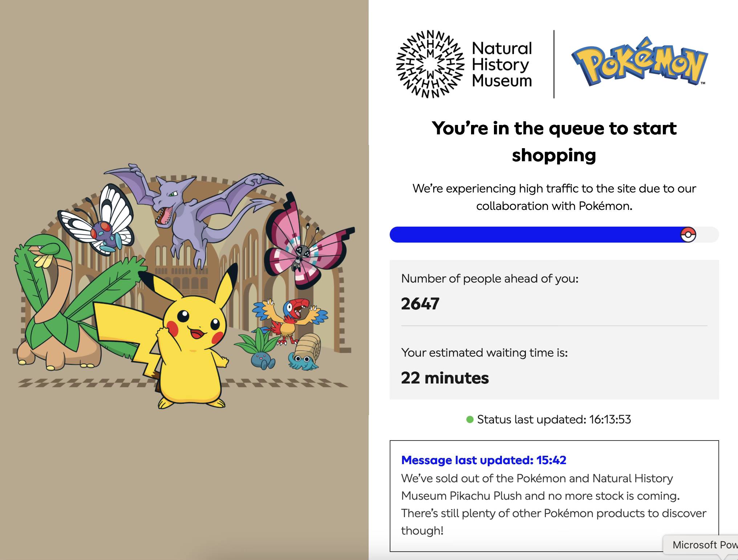Click the Pokémon logo
Screen dimensions: 738x560
pyautogui.click(x=639, y=62)
